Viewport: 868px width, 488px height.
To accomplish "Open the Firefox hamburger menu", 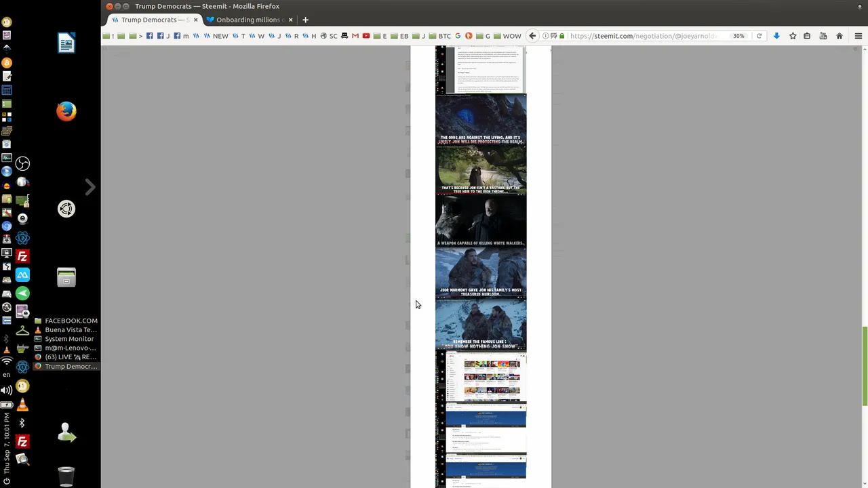I will point(858,36).
